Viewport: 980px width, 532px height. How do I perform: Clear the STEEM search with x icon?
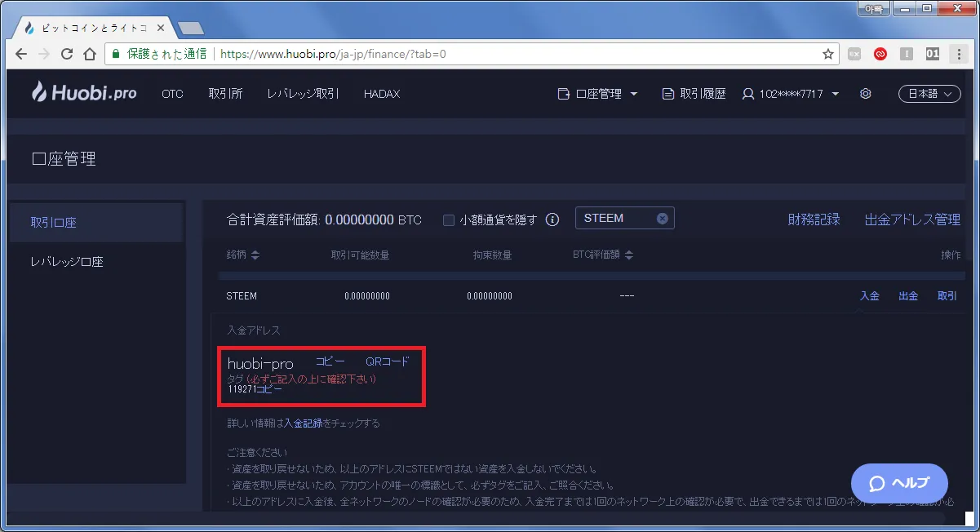tap(663, 218)
